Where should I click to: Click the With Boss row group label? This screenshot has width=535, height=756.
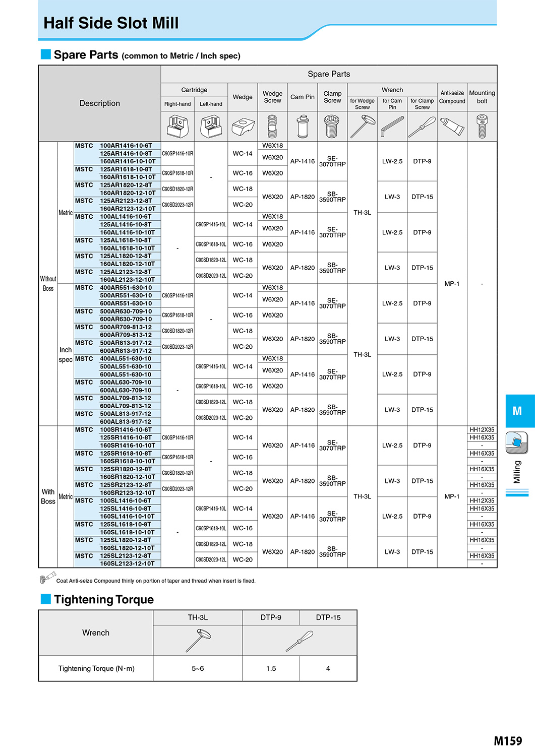pos(48,496)
